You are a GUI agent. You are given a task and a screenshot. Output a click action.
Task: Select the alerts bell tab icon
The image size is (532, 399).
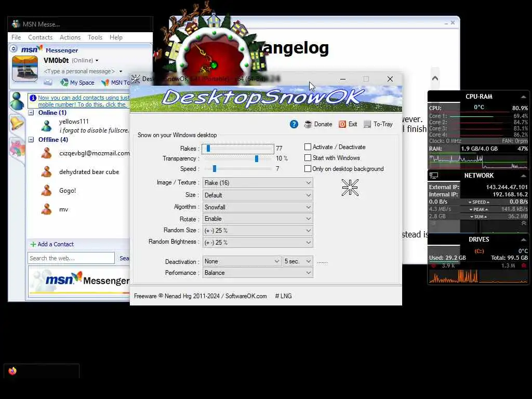(x=17, y=123)
